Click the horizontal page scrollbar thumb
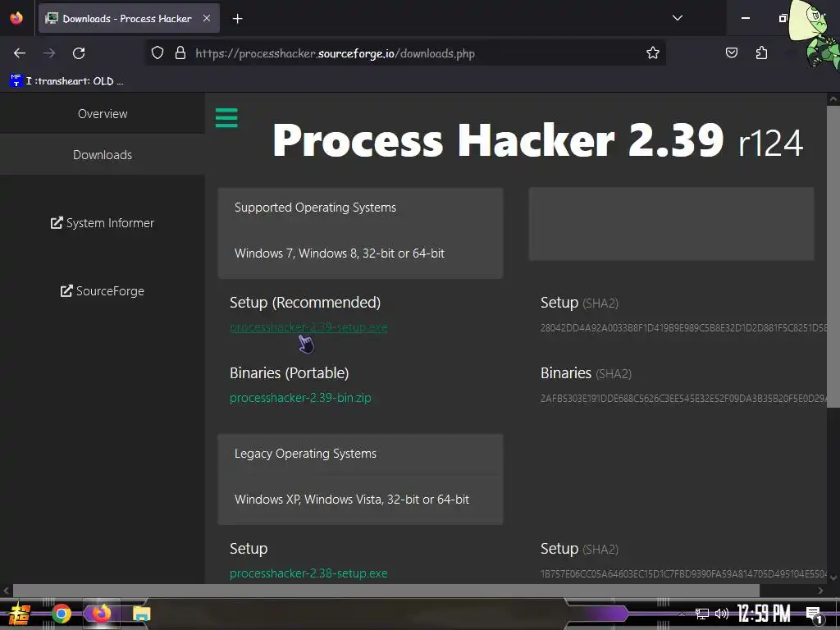This screenshot has width=840, height=630. click(x=386, y=591)
